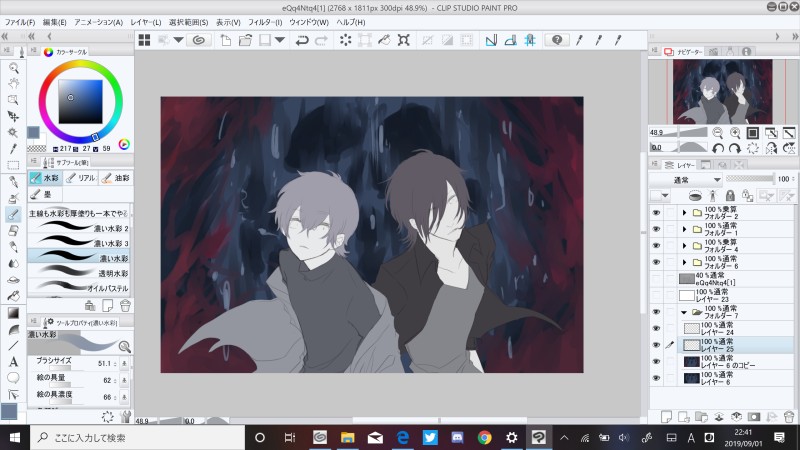Click the help question mark icon
The width and height of the screenshot is (800, 450).
click(x=557, y=40)
